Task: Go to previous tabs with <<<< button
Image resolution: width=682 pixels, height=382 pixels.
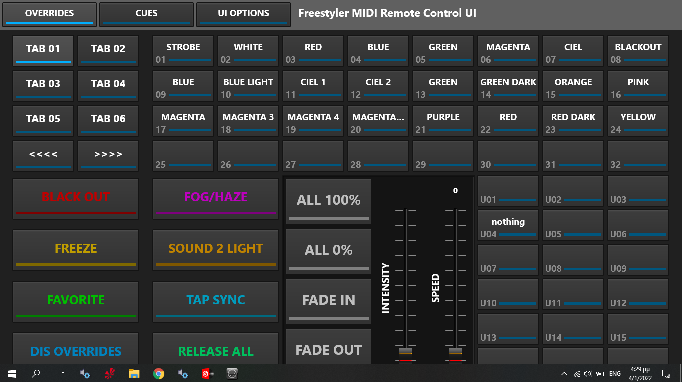Action: tap(43, 155)
